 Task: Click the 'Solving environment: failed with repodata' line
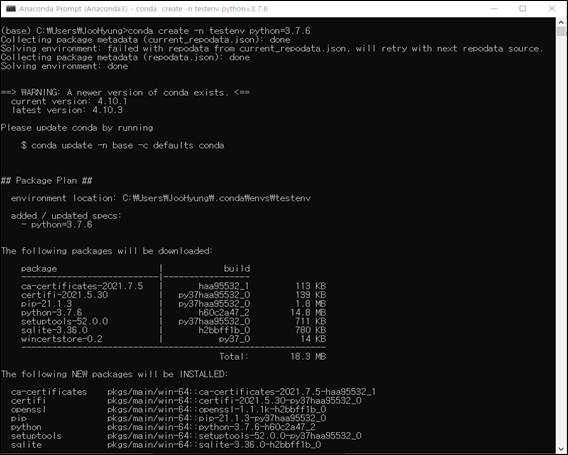coord(272,49)
